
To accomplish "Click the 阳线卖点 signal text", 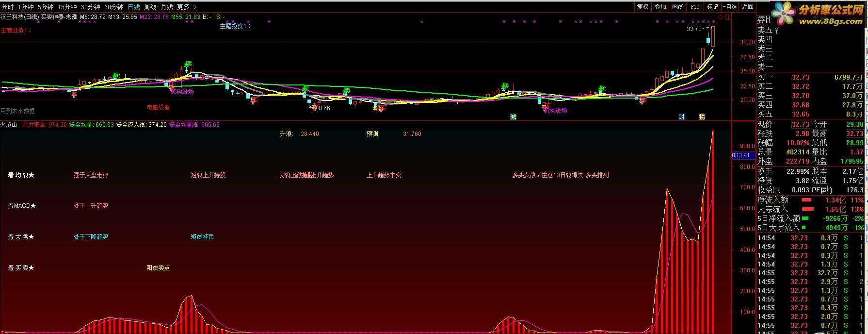I will point(158,268).
